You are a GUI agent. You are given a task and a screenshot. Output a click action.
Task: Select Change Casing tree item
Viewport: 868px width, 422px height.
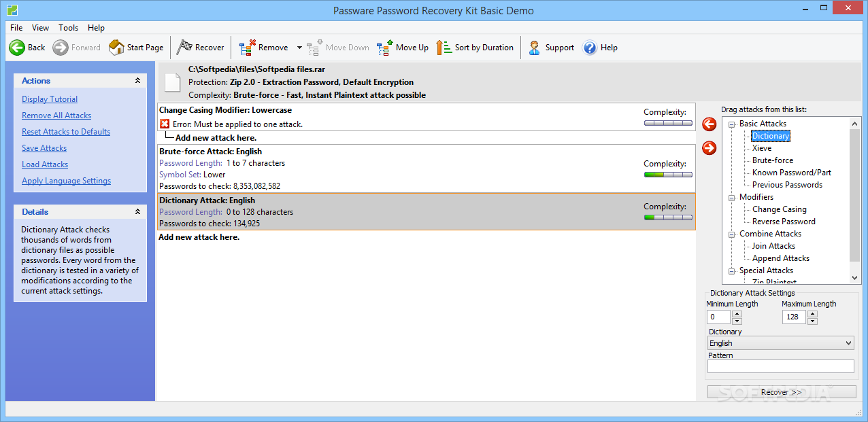780,209
